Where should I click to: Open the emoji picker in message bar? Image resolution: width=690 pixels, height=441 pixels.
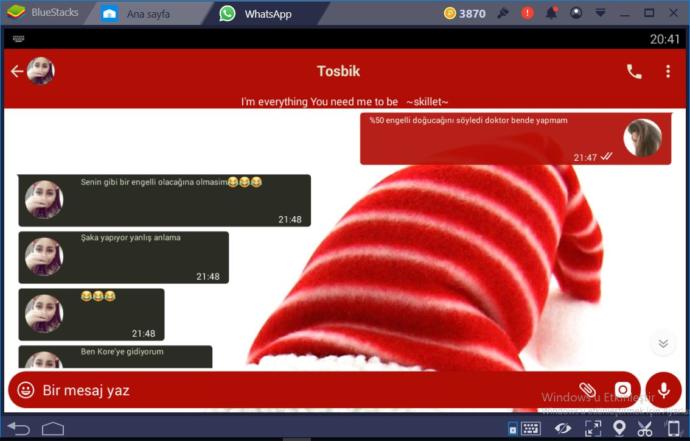(26, 390)
